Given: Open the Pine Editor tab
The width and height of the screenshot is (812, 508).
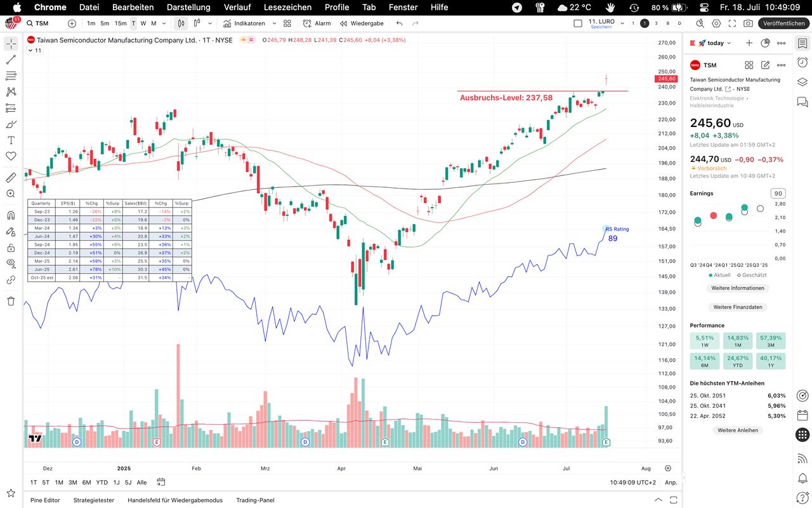Looking at the screenshot, I should pos(45,500).
